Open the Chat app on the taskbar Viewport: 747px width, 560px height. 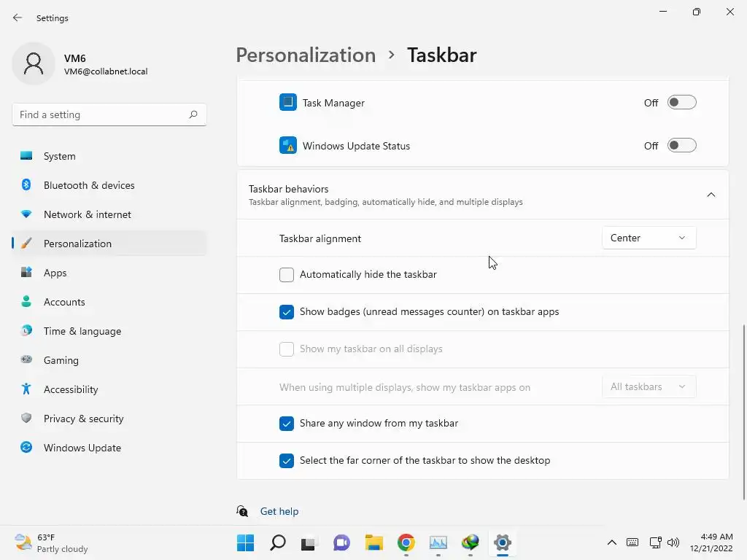341,542
